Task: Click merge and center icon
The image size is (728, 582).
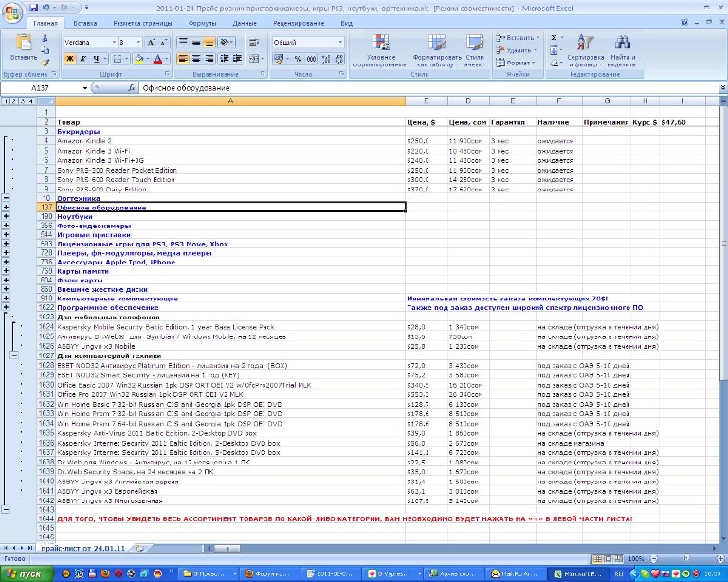Action: click(253, 59)
